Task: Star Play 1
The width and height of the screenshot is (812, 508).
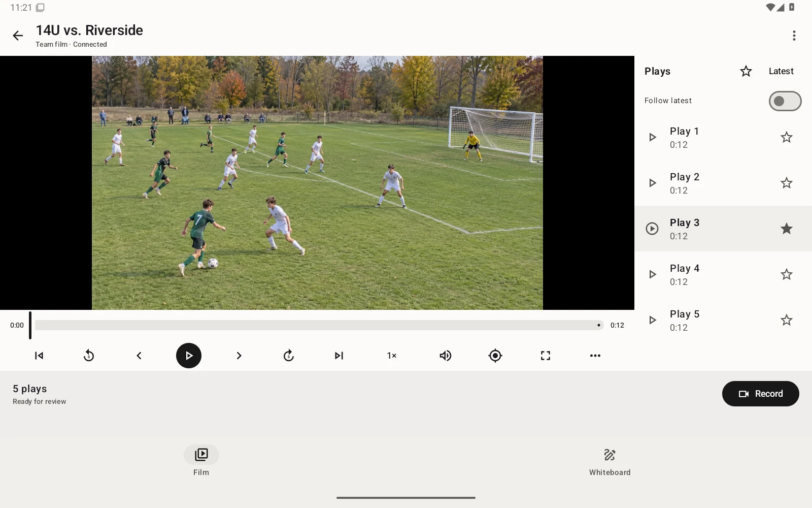Action: (x=787, y=137)
